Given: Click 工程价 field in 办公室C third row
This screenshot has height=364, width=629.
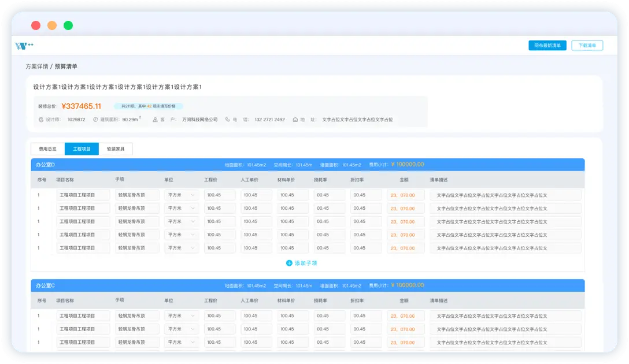Looking at the screenshot, I should 220,342.
